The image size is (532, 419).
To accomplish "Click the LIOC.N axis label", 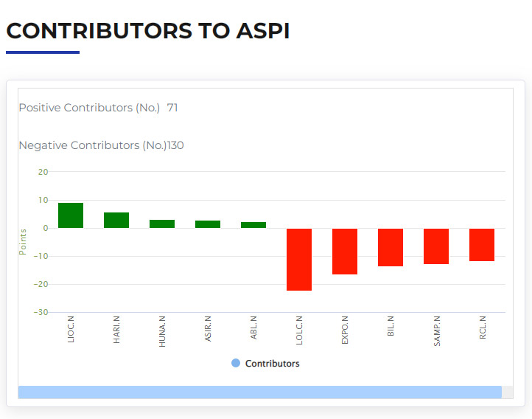I will 71,329.
